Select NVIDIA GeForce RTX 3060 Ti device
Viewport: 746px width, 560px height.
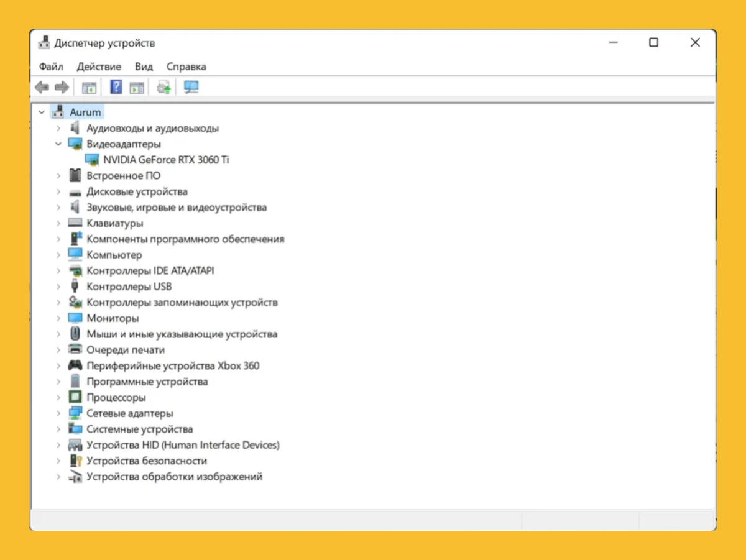coord(166,160)
